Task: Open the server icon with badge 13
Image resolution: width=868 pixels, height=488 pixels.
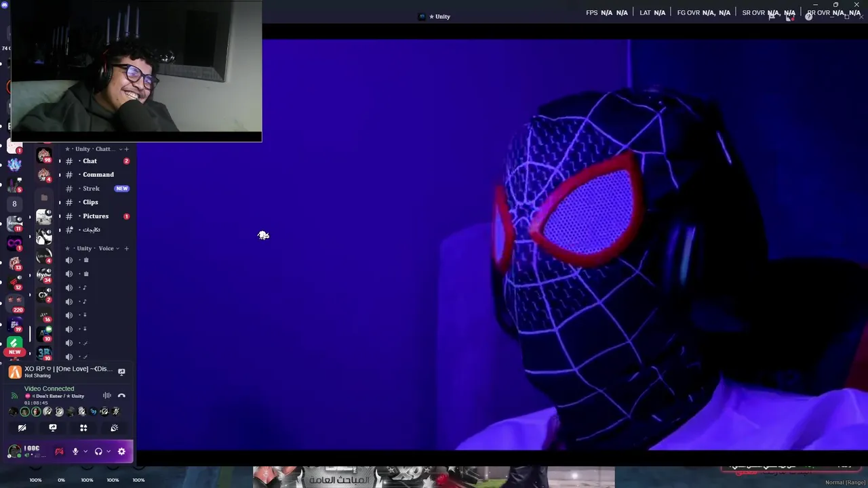Action: click(x=14, y=262)
